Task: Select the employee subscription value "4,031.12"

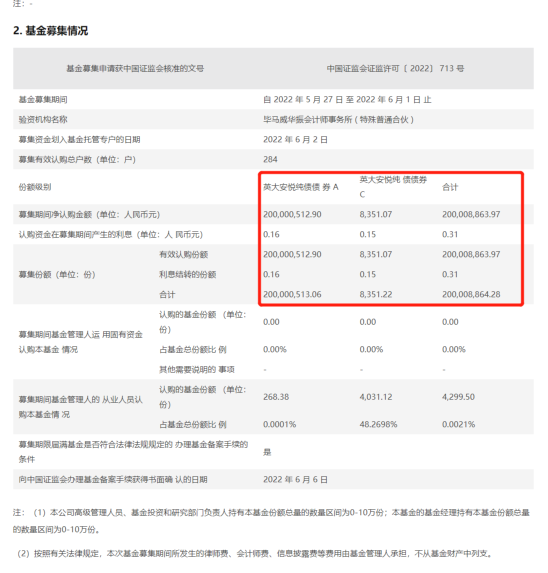Action: click(x=376, y=397)
